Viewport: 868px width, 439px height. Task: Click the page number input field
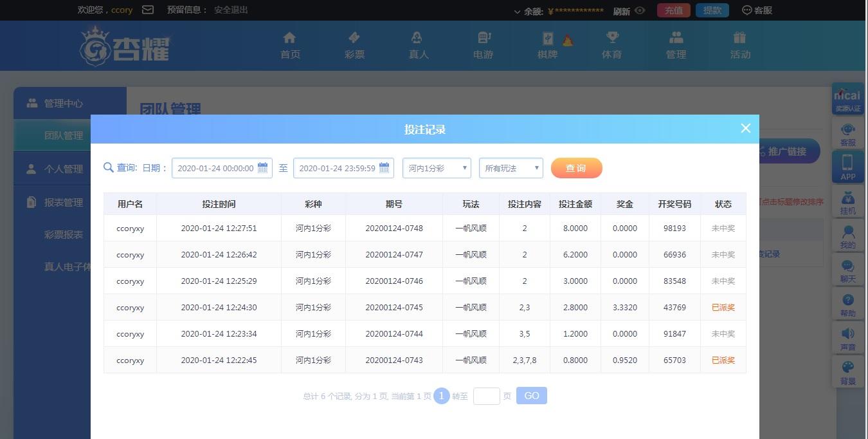[x=486, y=396]
